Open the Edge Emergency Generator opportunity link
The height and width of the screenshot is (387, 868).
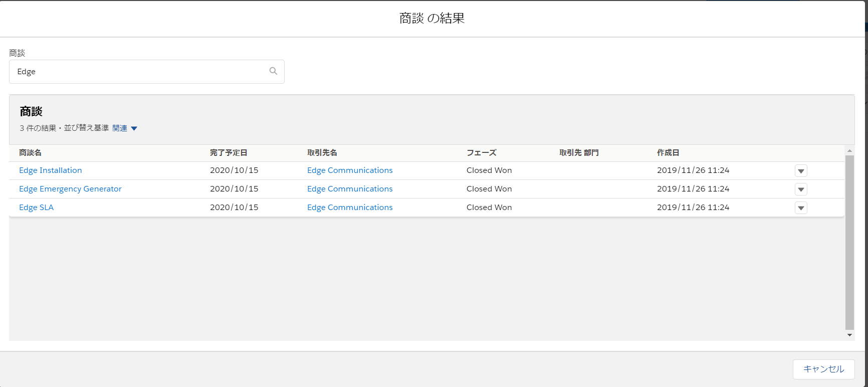70,189
